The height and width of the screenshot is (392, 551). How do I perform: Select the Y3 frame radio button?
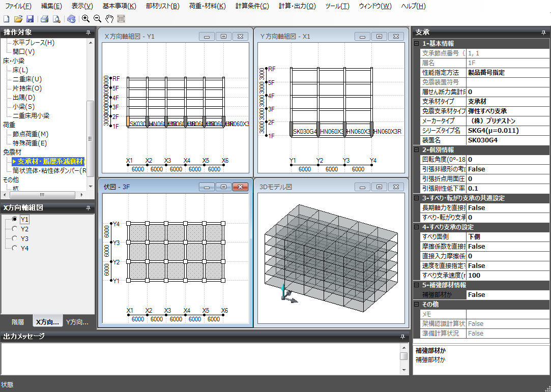click(14, 238)
